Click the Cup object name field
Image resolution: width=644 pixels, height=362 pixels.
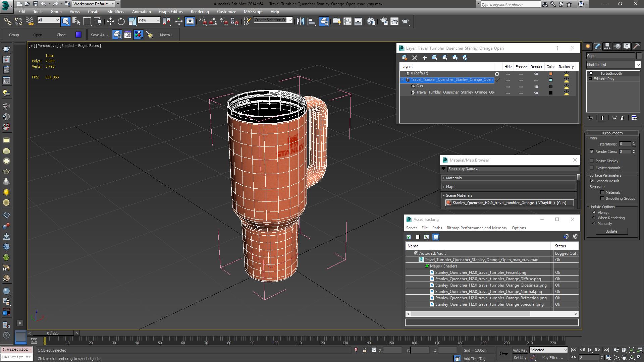coord(610,56)
